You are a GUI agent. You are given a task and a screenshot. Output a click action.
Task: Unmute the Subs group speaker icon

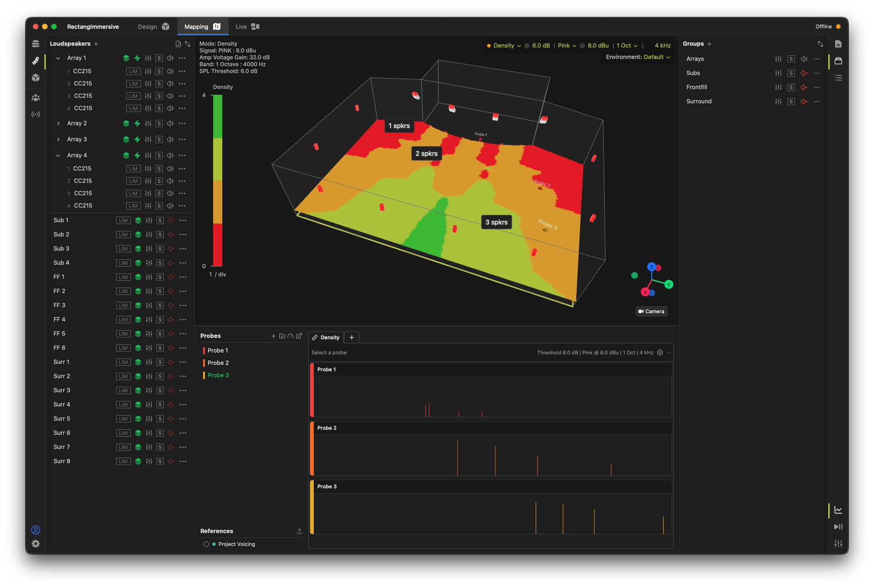[x=804, y=73]
